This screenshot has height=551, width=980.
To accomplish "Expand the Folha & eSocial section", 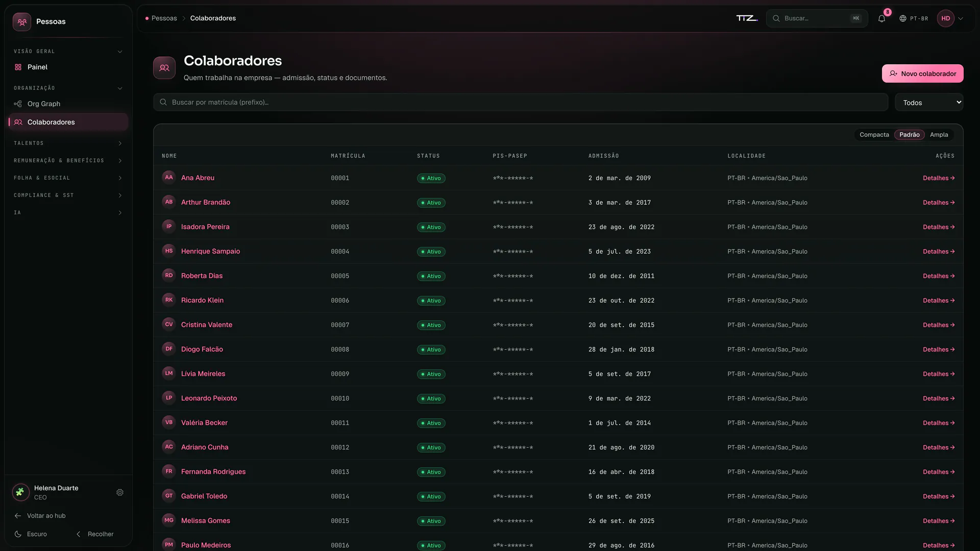I will (68, 178).
